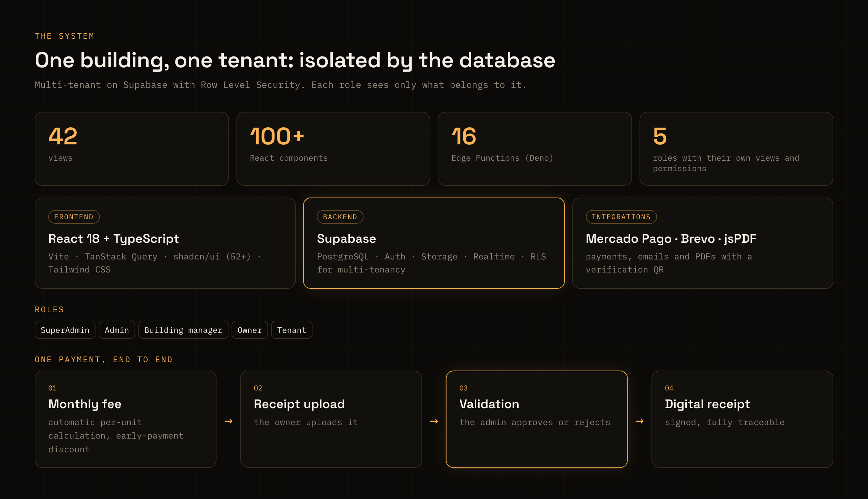This screenshot has width=868, height=499.
Task: Click the arrow after Receipt upload card
Action: coord(434,421)
